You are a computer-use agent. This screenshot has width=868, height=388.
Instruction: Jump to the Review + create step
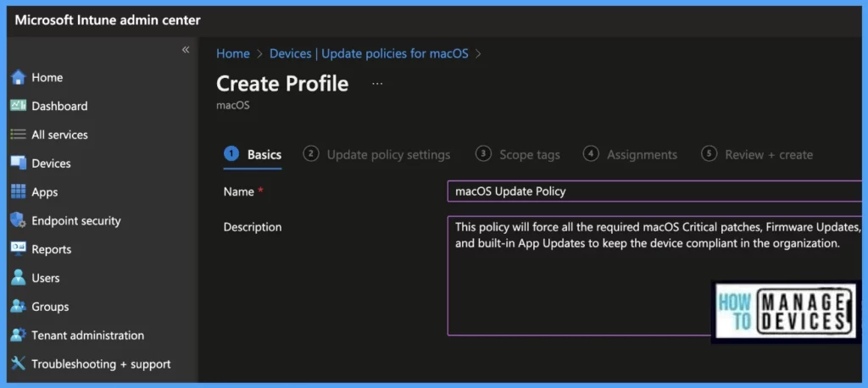(757, 154)
